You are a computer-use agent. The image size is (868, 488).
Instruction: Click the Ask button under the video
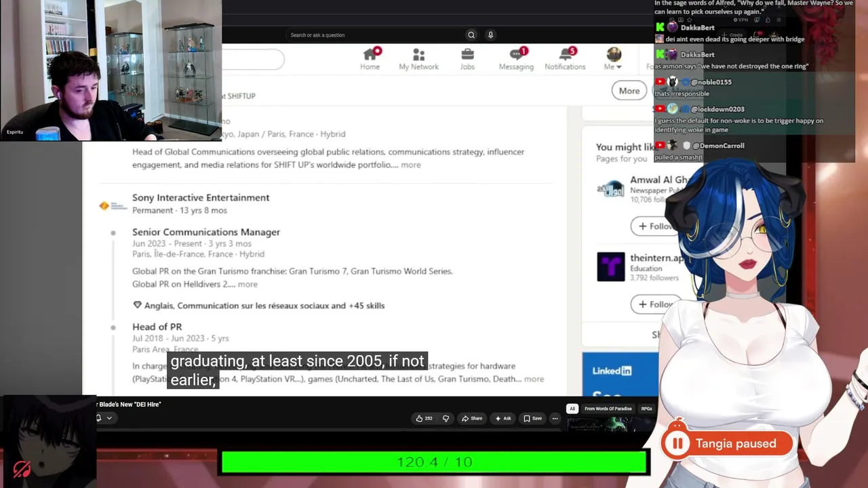tap(503, 418)
